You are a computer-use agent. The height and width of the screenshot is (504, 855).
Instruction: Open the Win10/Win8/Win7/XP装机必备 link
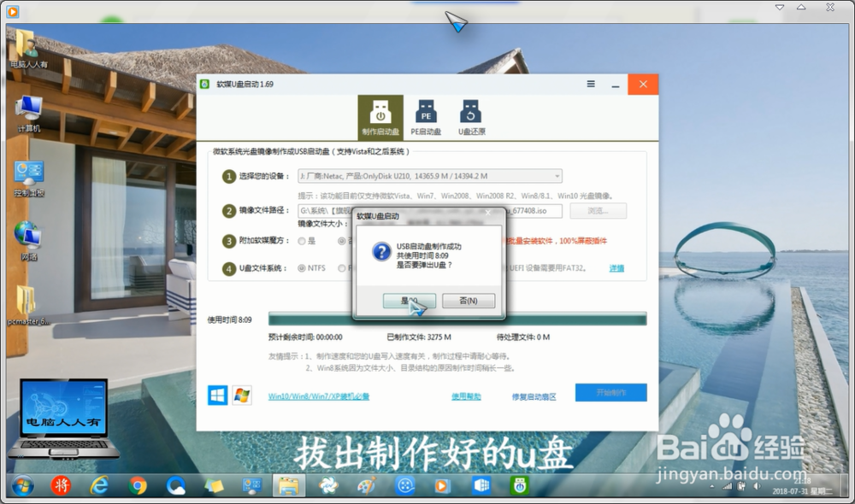click(318, 396)
